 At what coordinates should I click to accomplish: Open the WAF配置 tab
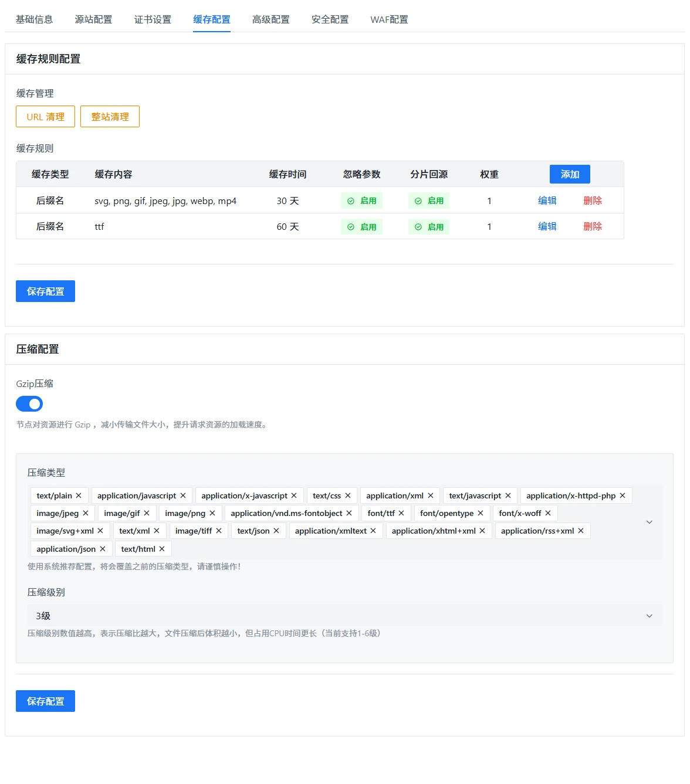coord(389,19)
